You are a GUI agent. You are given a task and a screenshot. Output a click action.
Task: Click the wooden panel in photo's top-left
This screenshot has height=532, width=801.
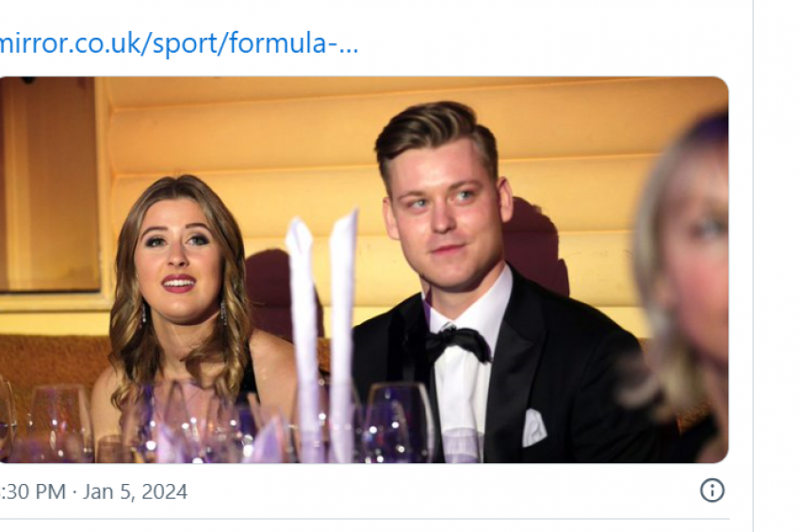[50, 184]
